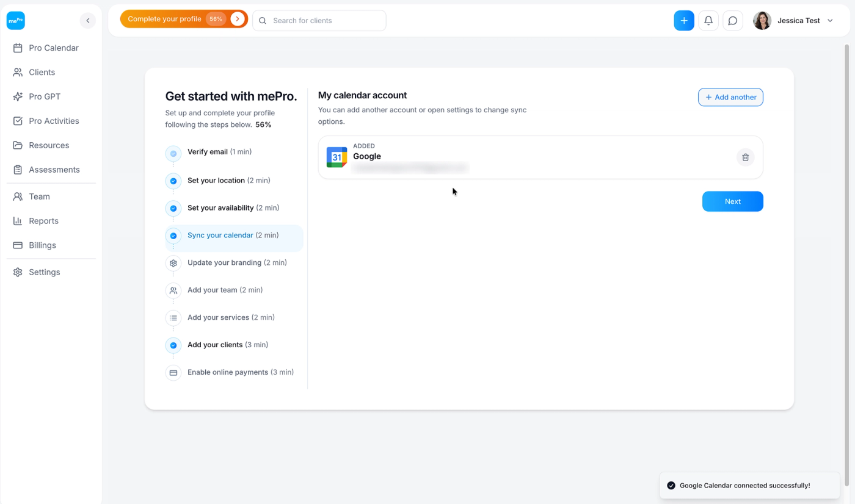
Task: Open Pro GPT from the sidebar
Action: (x=45, y=96)
